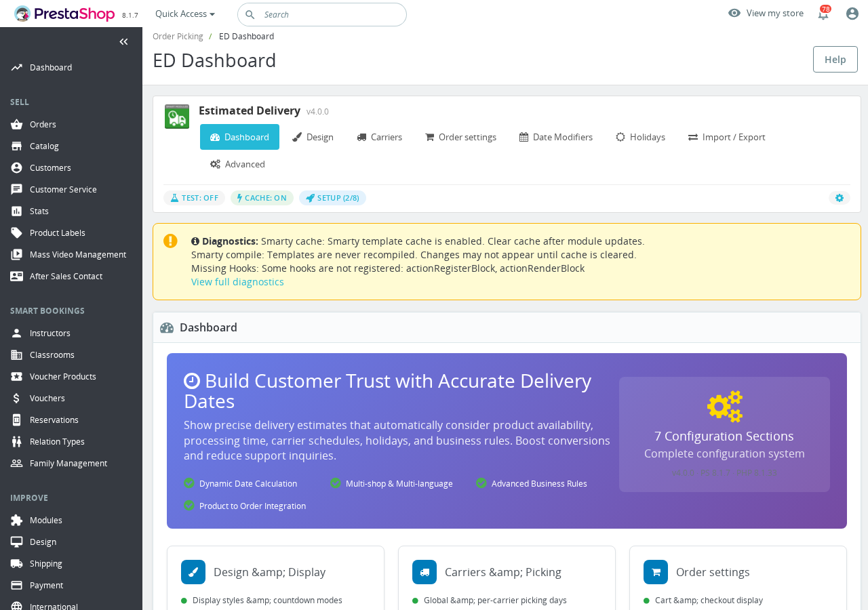Open the Holidays tab

coord(640,137)
